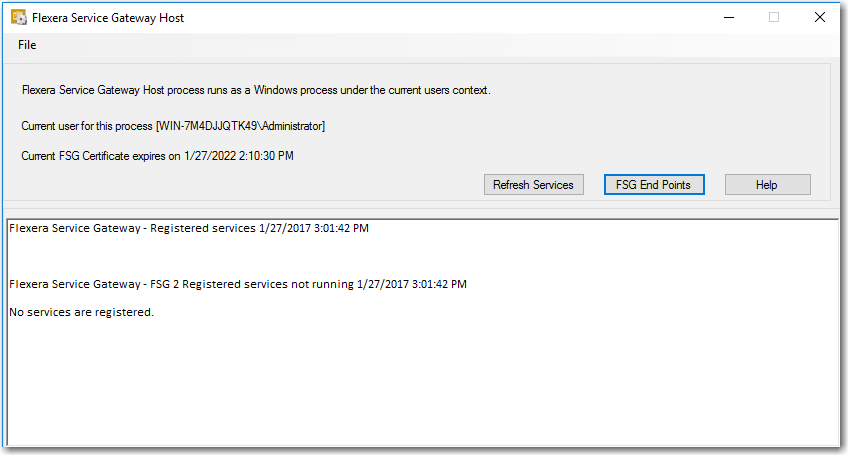Click the certificate expiry date 1/27/2022 2:10:30 PM
Image resolution: width=848 pixels, height=455 pixels.
tap(238, 156)
